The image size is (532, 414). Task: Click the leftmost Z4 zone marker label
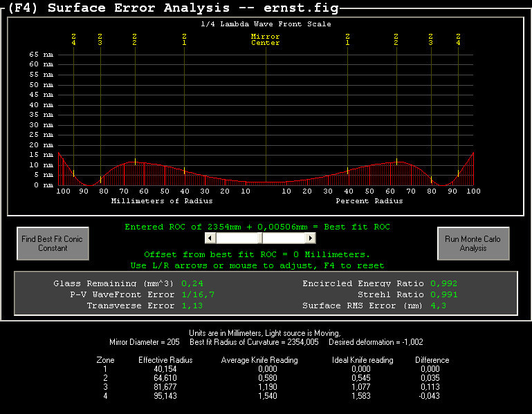pos(73,39)
